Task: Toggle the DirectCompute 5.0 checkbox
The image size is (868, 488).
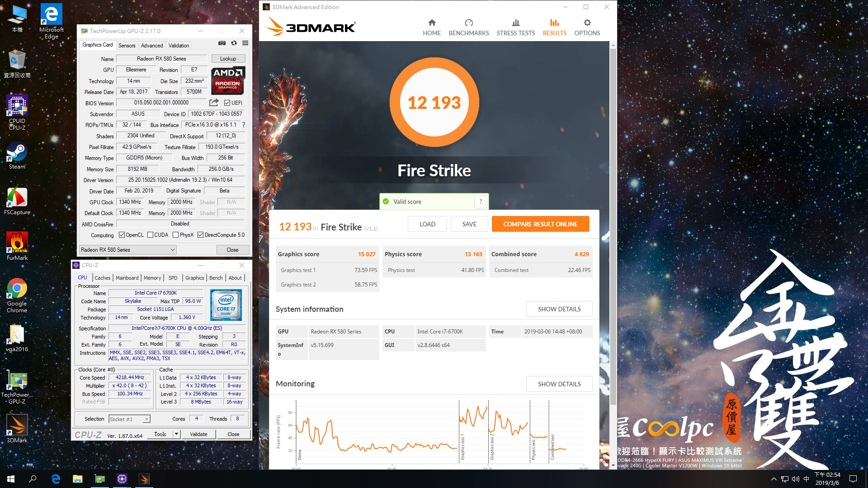Action: (x=200, y=235)
